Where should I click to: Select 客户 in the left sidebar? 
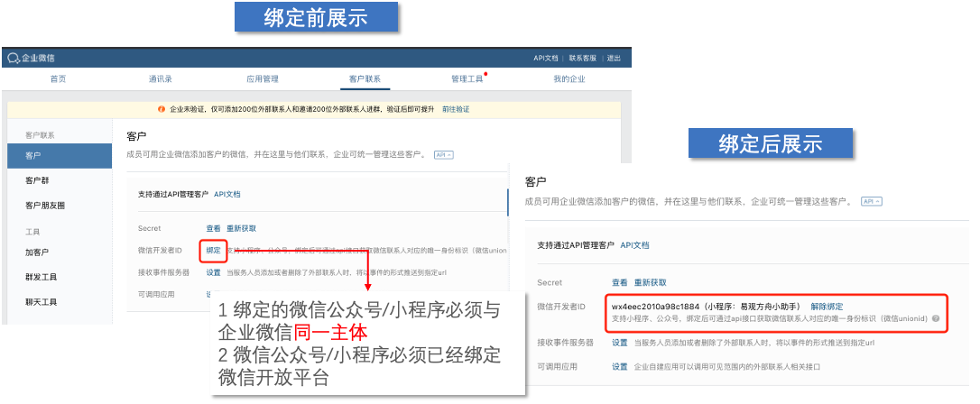point(60,155)
